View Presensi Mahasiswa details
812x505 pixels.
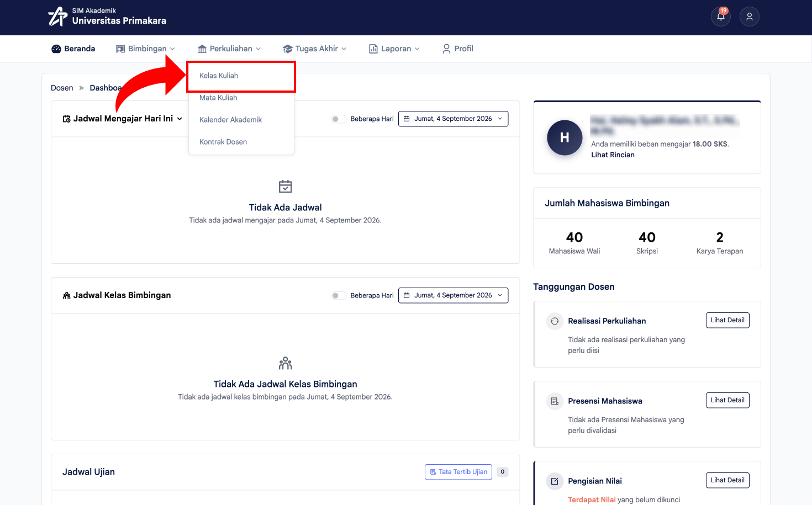click(727, 400)
